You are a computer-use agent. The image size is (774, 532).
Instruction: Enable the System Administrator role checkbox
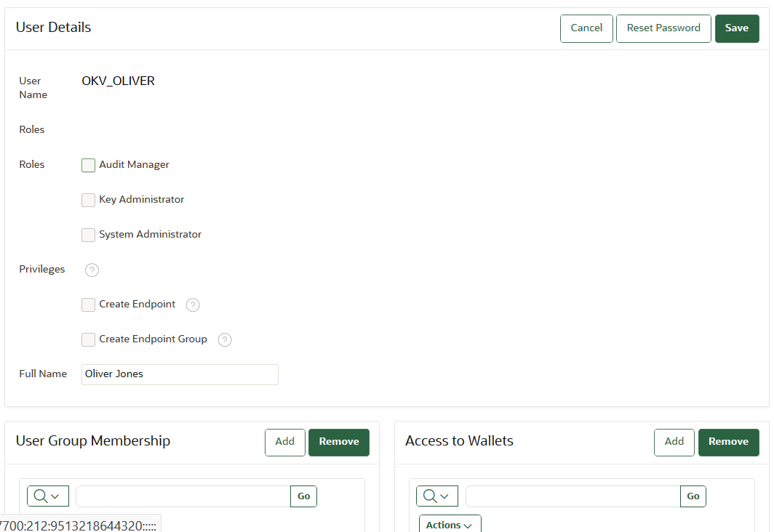88,235
